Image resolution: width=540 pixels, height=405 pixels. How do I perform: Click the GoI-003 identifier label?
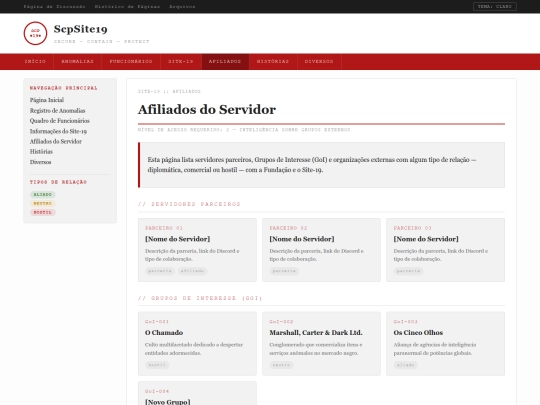pos(406,322)
